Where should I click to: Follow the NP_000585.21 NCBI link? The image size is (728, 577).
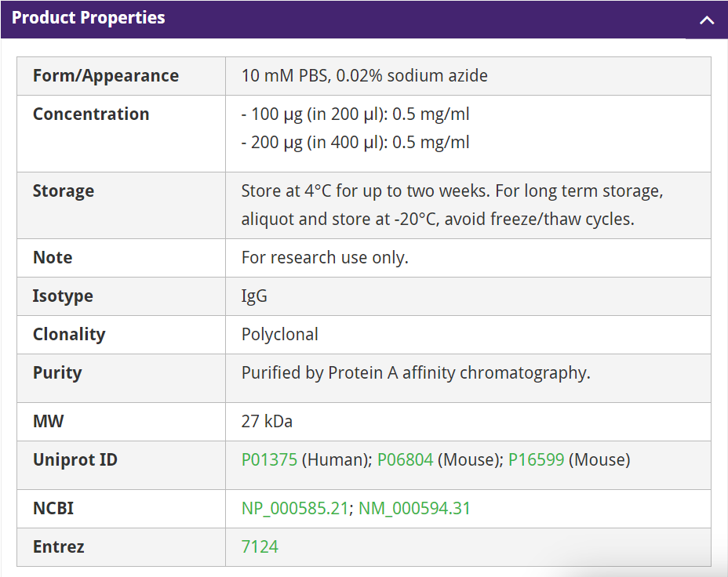[x=294, y=508]
